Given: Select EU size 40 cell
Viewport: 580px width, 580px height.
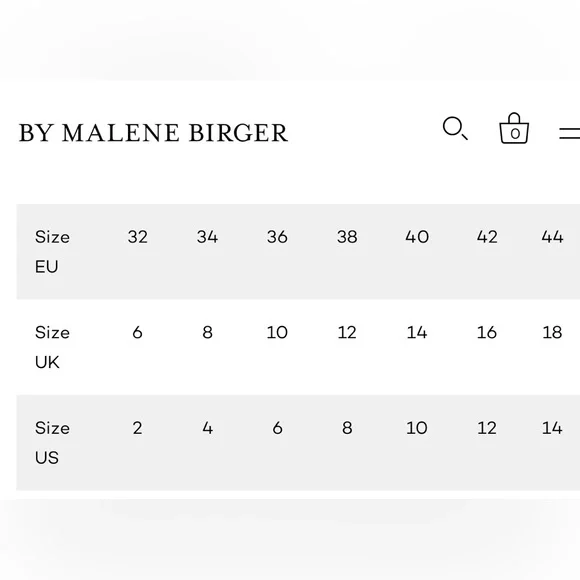Looking at the screenshot, I should click(417, 237).
